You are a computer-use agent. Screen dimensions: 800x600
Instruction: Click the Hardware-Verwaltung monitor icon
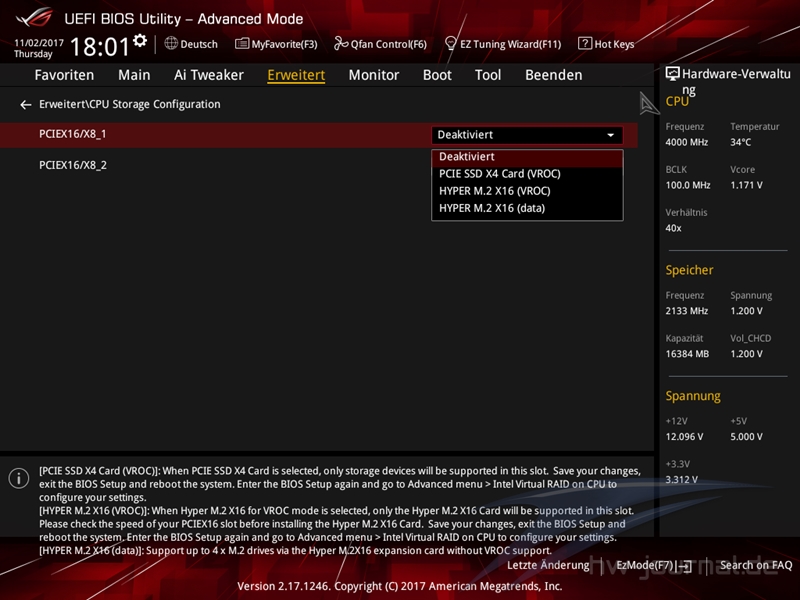point(672,74)
